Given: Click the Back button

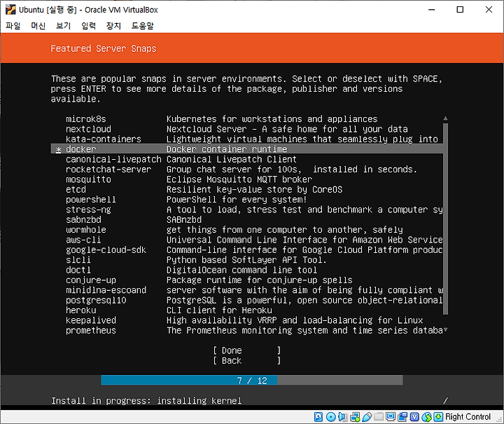Looking at the screenshot, I should click(247, 361).
